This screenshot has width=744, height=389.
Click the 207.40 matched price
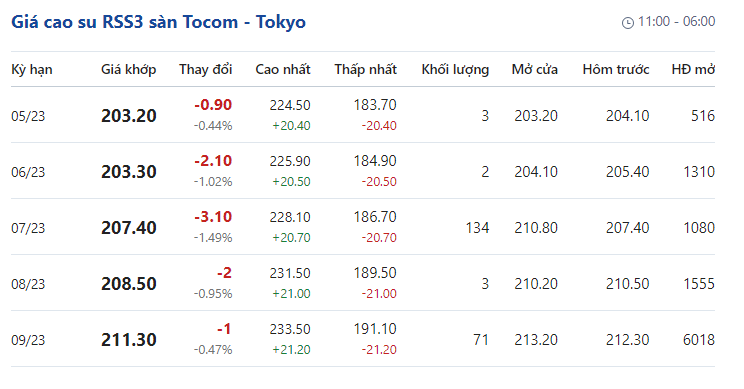point(129,228)
